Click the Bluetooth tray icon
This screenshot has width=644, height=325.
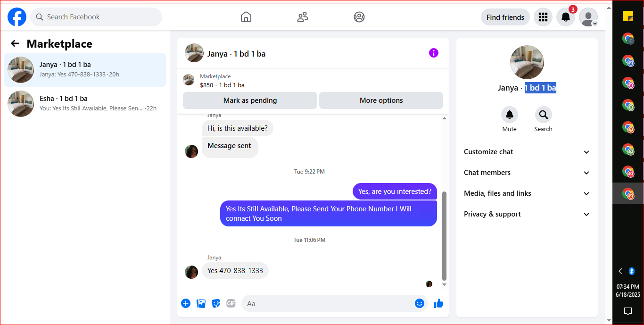coord(632,271)
